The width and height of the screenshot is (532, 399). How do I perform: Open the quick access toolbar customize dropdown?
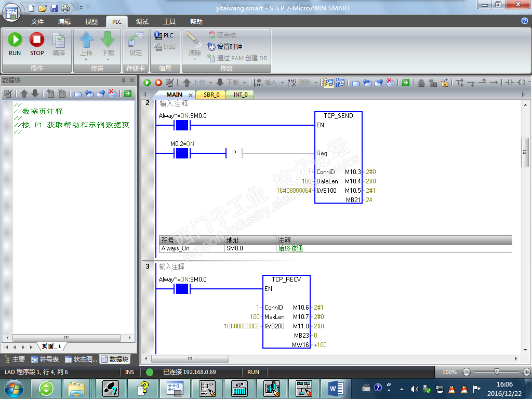click(x=81, y=8)
